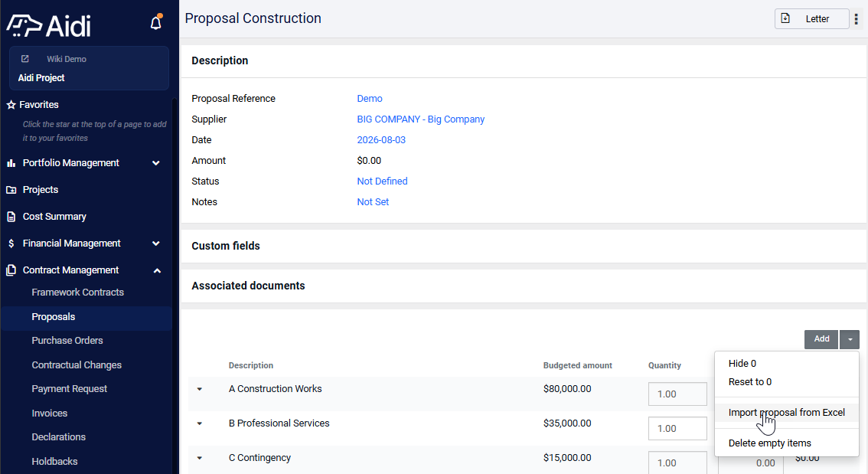Click the $35,000.00 budgeted amount

click(x=567, y=423)
